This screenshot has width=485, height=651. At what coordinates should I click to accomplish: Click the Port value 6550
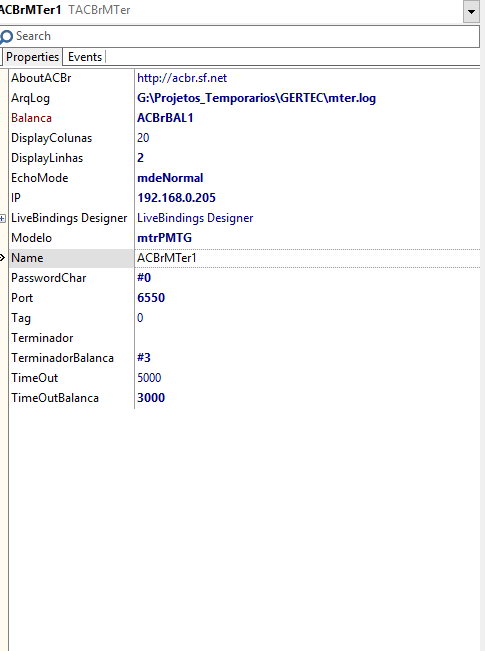pyautogui.click(x=151, y=298)
